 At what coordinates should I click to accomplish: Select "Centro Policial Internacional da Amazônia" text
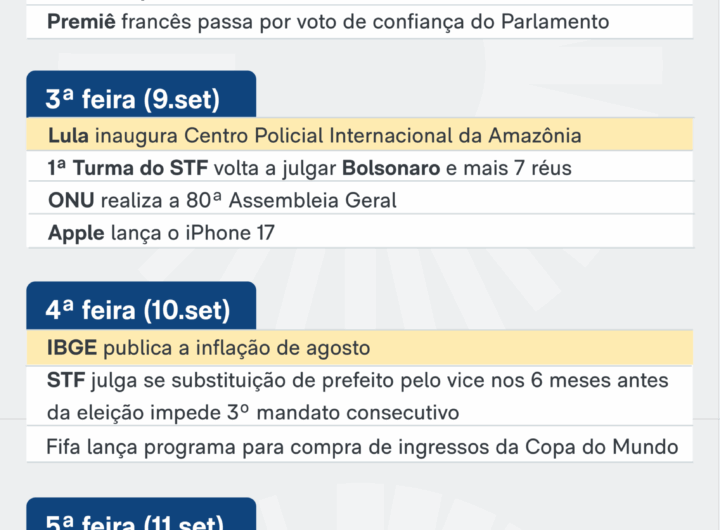click(x=380, y=135)
